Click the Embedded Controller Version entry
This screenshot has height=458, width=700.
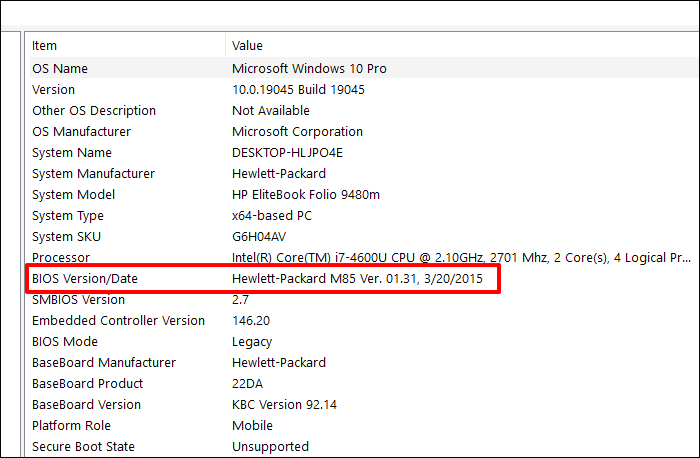(x=118, y=321)
